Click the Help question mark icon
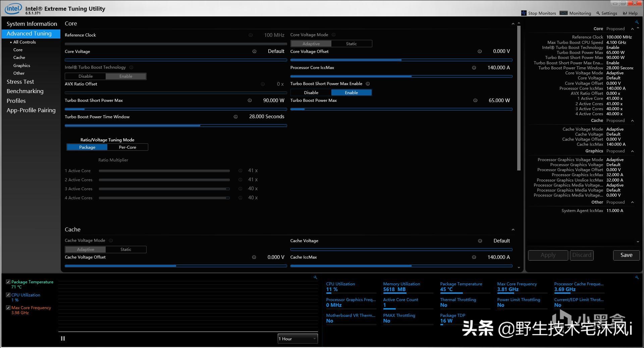644x348 pixels. tap(625, 13)
